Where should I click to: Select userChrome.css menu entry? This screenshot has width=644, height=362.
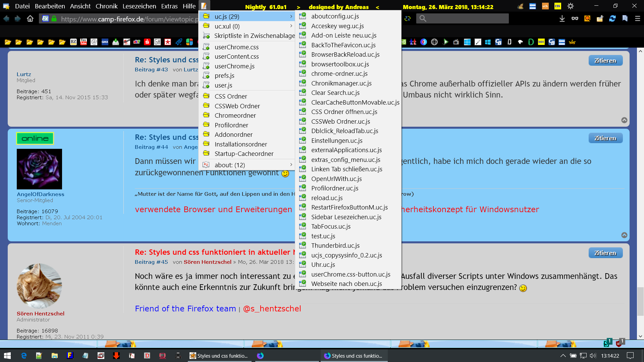(236, 47)
